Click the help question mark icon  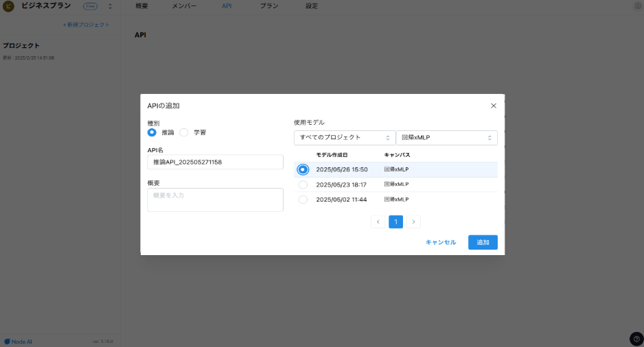[636, 339]
